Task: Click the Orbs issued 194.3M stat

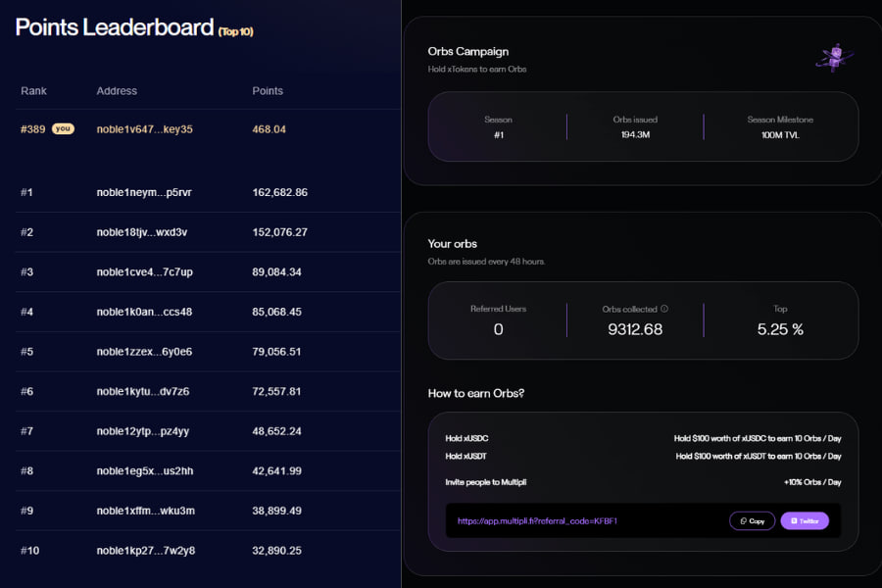Action: coord(635,127)
